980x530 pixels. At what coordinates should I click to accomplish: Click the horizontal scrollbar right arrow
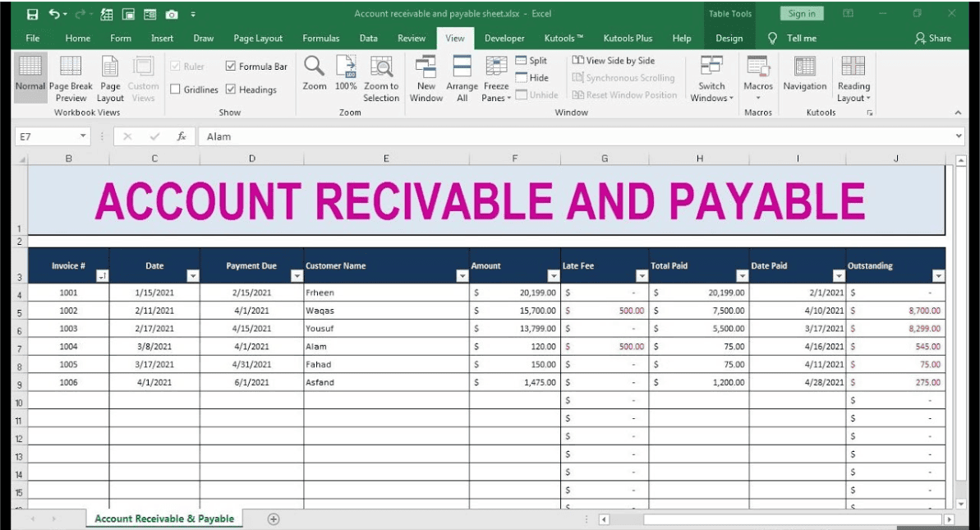(x=949, y=518)
